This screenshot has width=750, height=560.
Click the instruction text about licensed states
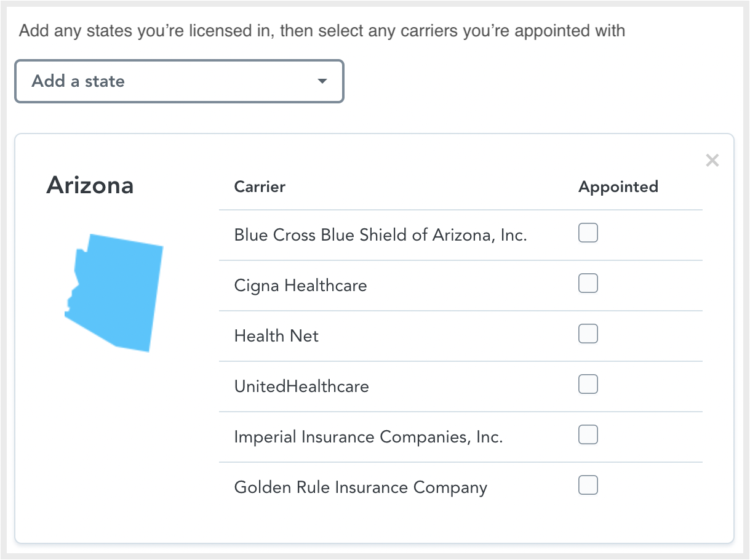click(x=321, y=31)
